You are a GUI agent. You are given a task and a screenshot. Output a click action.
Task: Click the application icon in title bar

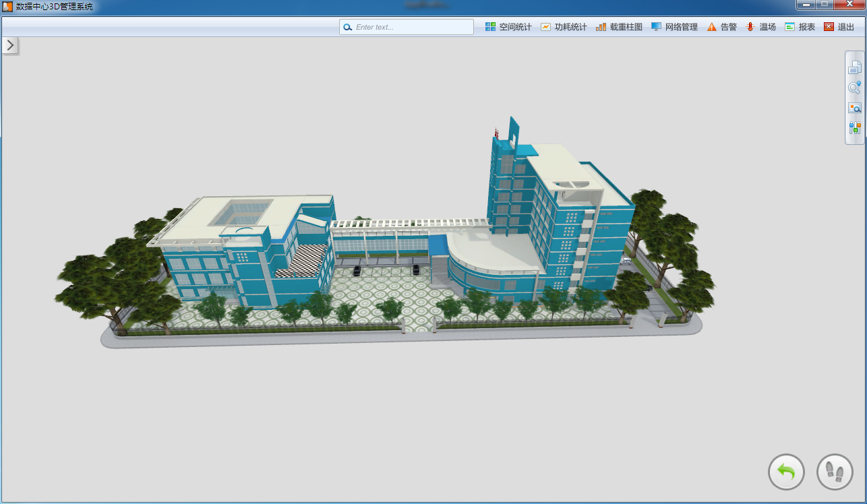coord(8,7)
